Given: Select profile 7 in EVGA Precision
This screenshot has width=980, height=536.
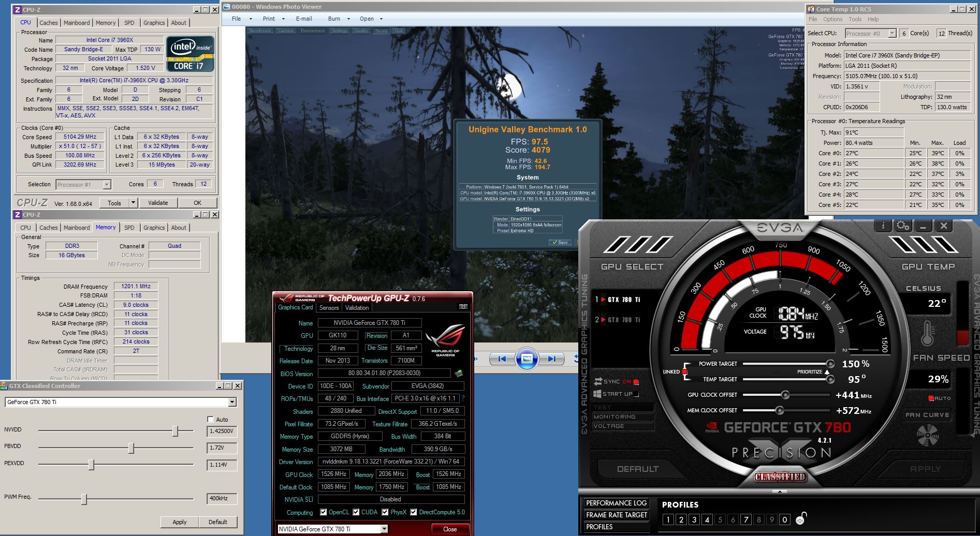Looking at the screenshot, I should click(x=746, y=519).
